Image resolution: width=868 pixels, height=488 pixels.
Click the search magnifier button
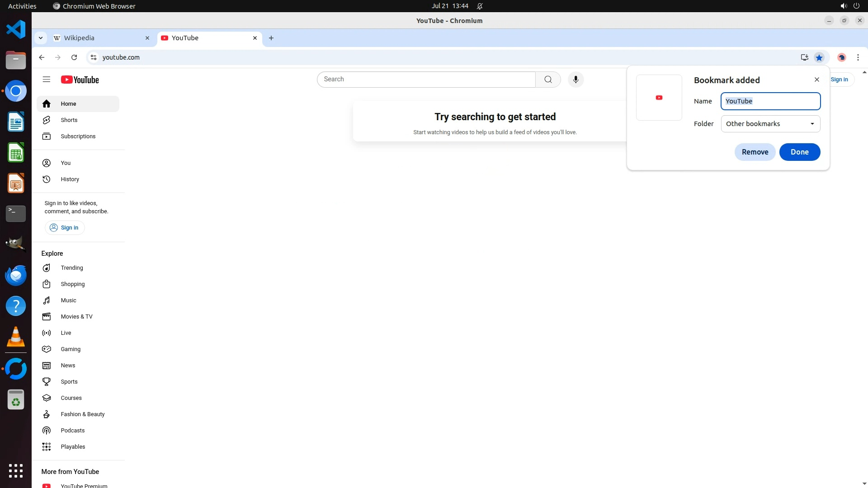(548, 80)
